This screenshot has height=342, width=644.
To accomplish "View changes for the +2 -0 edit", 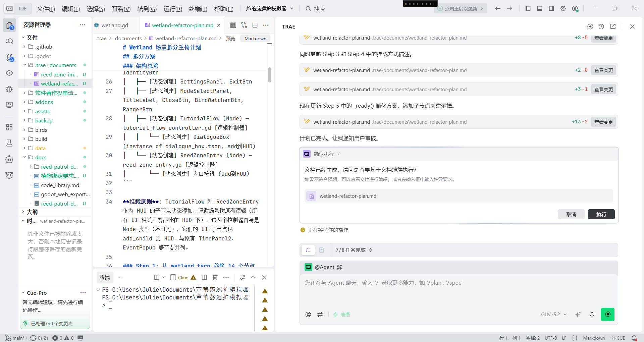I will (603, 70).
